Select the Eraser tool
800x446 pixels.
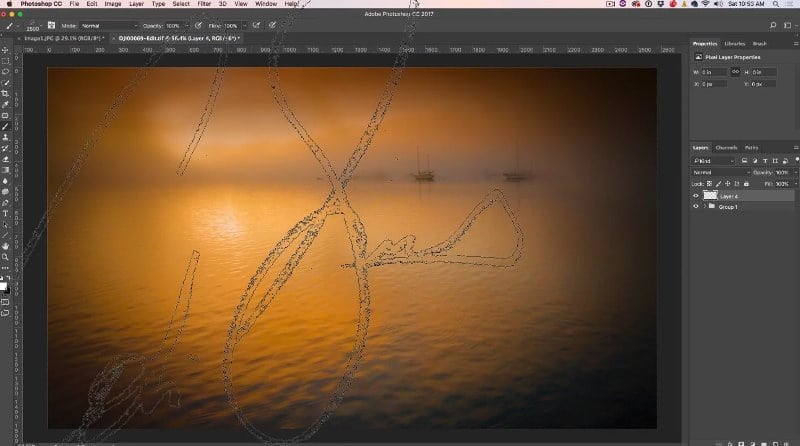coord(5,159)
